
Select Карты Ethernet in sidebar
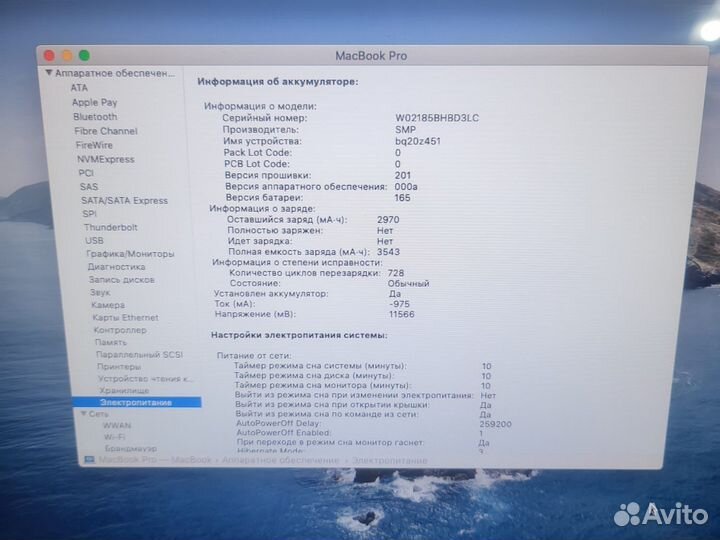(x=125, y=317)
